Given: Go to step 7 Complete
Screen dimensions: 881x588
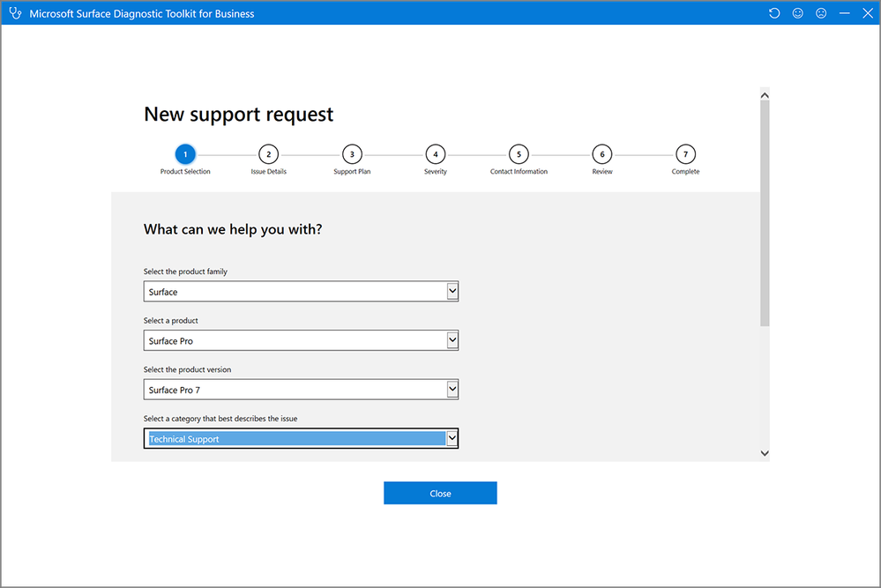Looking at the screenshot, I should [x=685, y=154].
